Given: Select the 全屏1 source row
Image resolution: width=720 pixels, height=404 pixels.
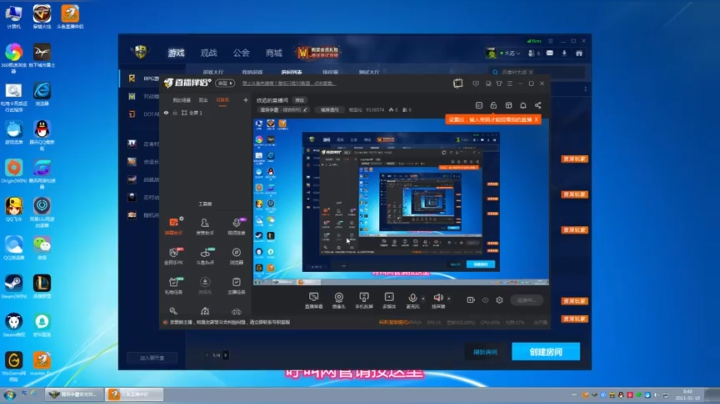Looking at the screenshot, I should point(205,112).
